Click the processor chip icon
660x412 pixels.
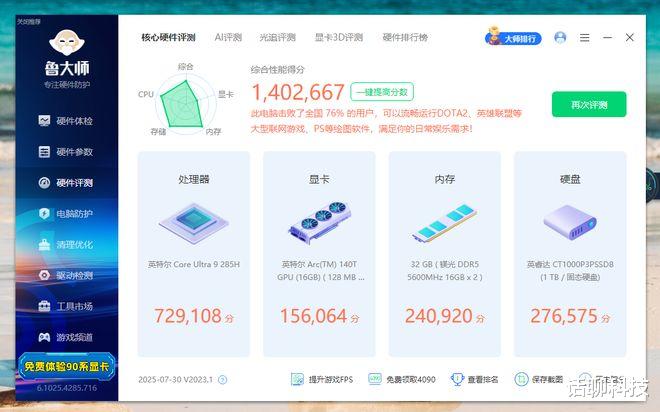point(194,223)
